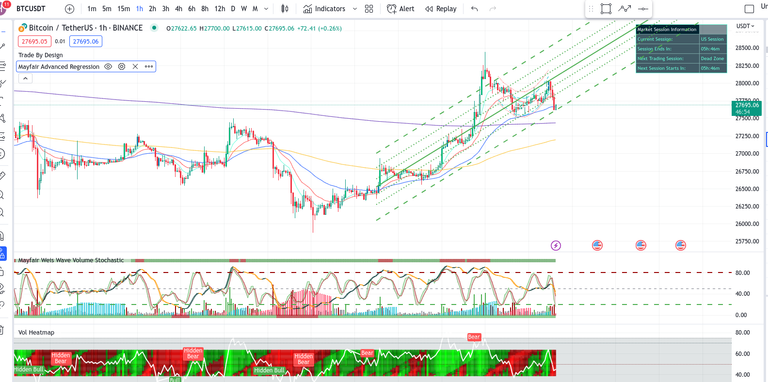768x382 pixels.
Task: Switch to the 12h timeframe
Action: click(x=220, y=9)
